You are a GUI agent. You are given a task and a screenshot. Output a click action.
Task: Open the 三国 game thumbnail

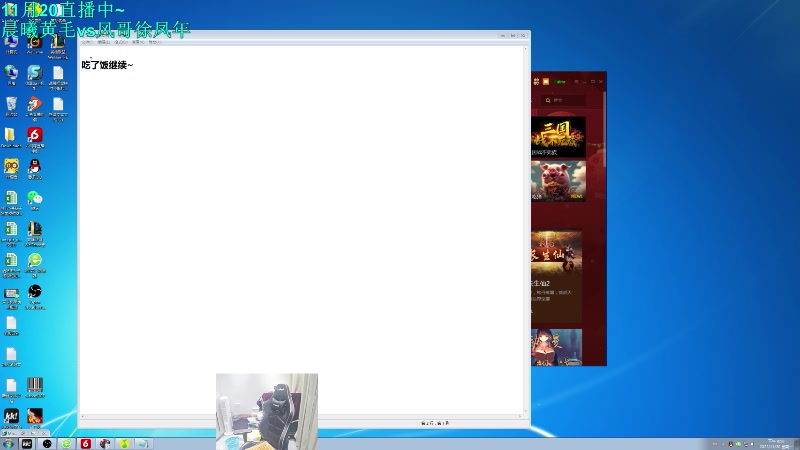[558, 136]
